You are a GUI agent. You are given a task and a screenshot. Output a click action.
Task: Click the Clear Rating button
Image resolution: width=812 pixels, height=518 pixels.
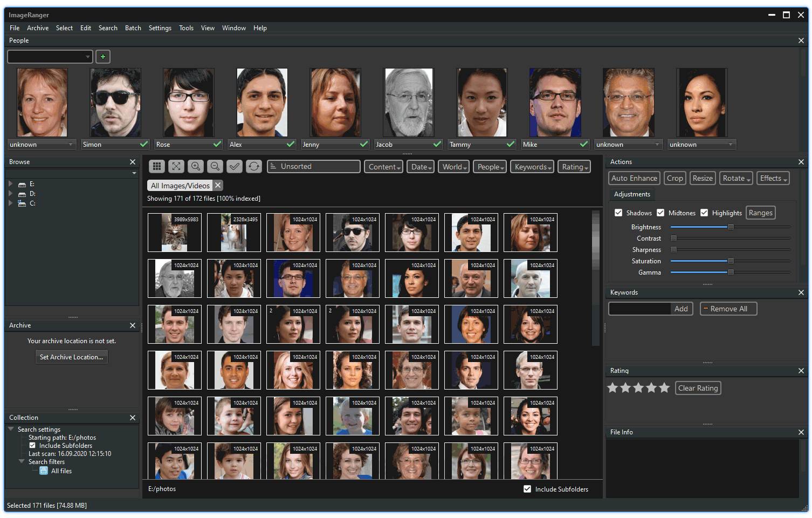pyautogui.click(x=698, y=387)
